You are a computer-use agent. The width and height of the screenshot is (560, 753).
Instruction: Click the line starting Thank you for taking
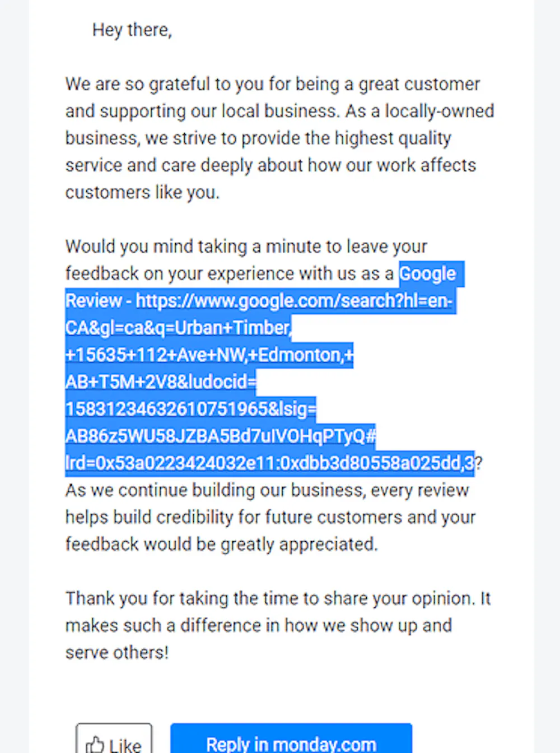[278, 598]
